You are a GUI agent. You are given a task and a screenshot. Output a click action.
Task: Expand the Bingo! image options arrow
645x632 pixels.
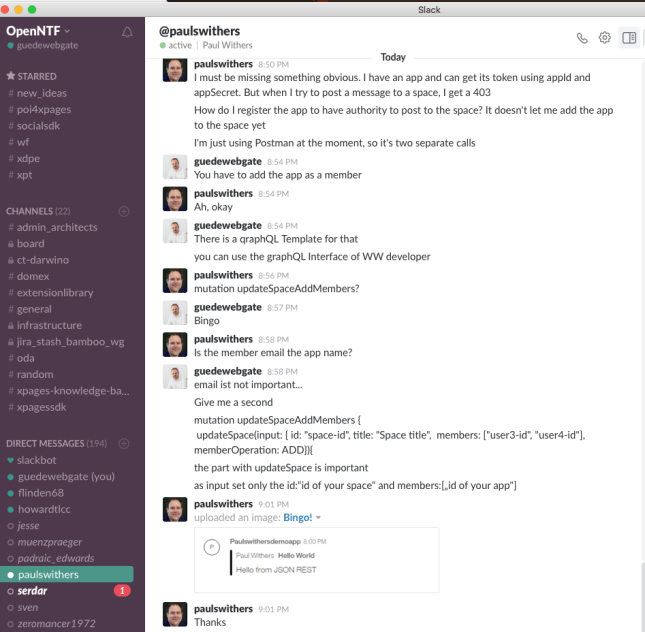pyautogui.click(x=318, y=518)
